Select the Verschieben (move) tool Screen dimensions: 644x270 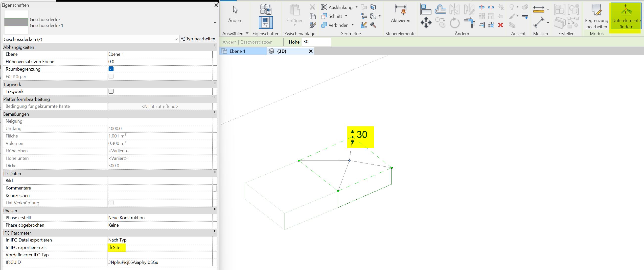[x=426, y=23]
